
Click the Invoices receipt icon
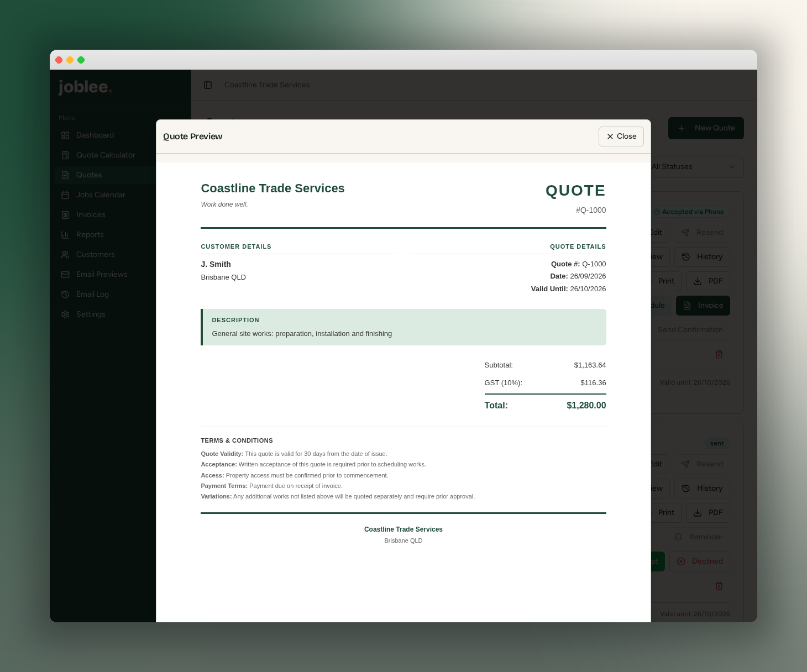[65, 215]
